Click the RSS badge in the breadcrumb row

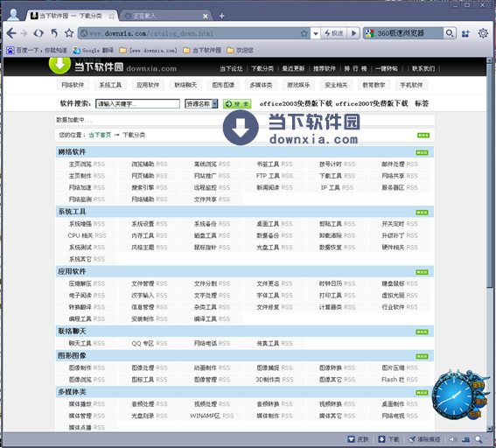[x=423, y=136]
